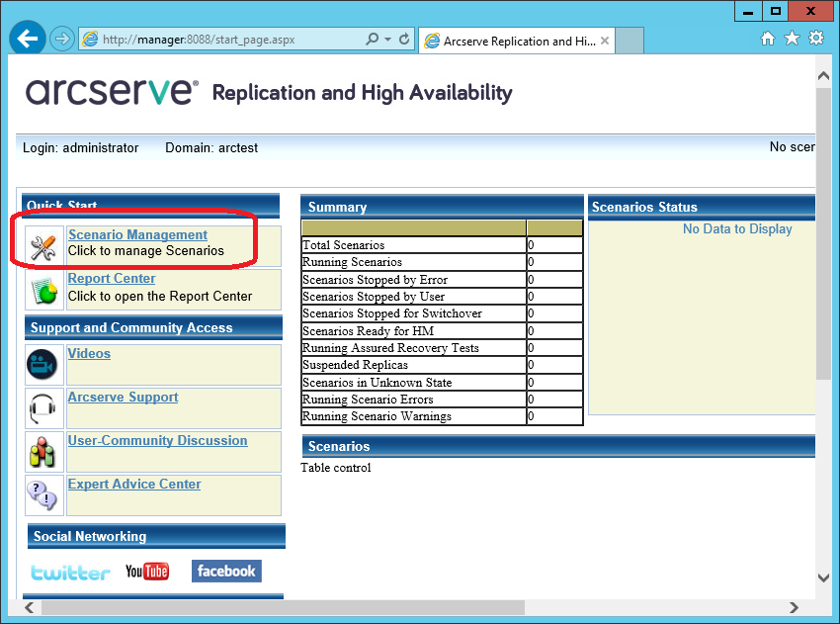Click the Support and Community Access header
The width and height of the screenshot is (840, 624).
(x=153, y=327)
